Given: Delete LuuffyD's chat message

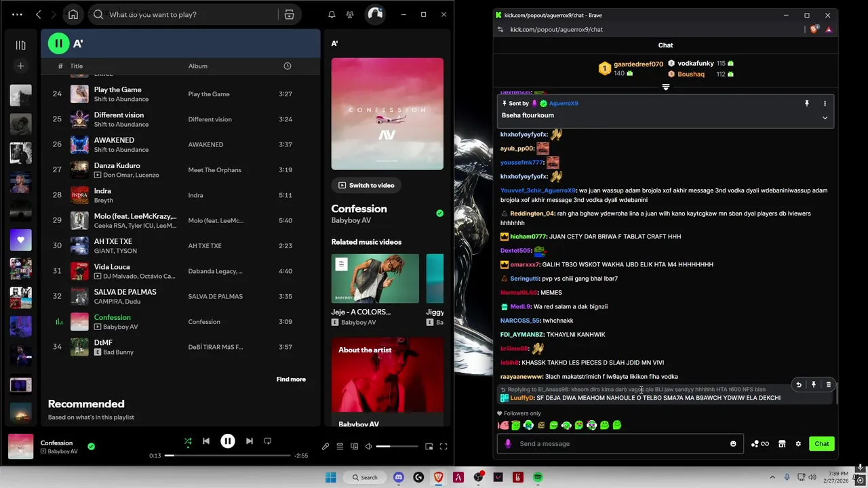Looking at the screenshot, I should point(828,384).
